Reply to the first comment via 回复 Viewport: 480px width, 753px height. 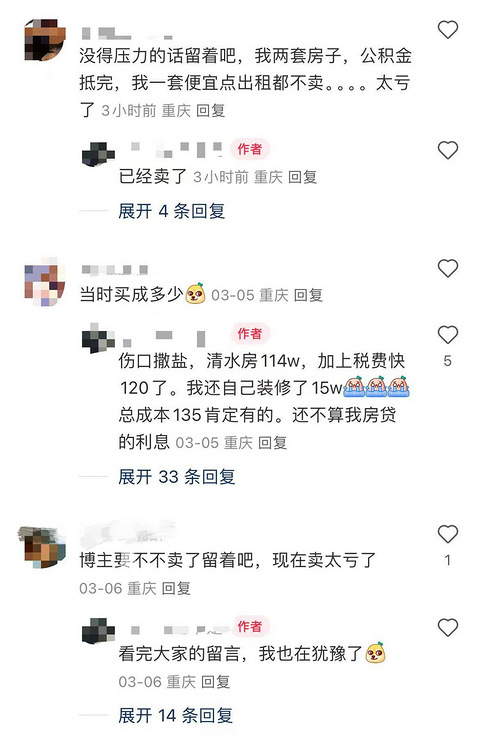[x=210, y=110]
